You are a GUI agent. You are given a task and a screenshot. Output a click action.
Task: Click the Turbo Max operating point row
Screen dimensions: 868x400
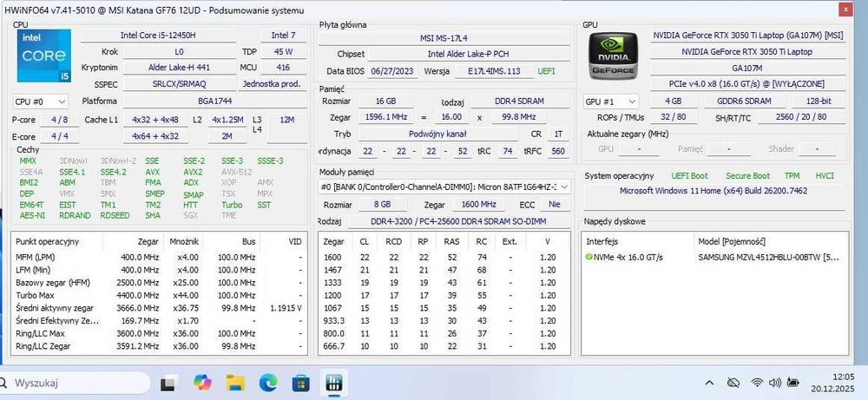coord(159,295)
